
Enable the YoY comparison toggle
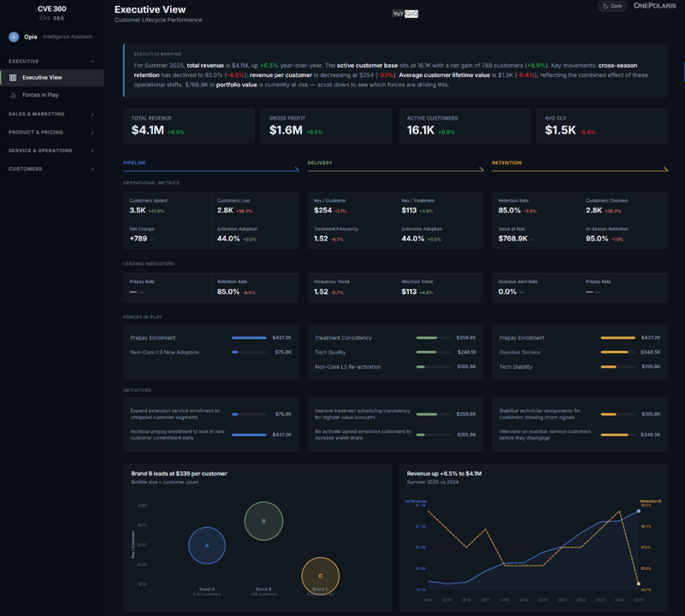pyautogui.click(x=400, y=14)
